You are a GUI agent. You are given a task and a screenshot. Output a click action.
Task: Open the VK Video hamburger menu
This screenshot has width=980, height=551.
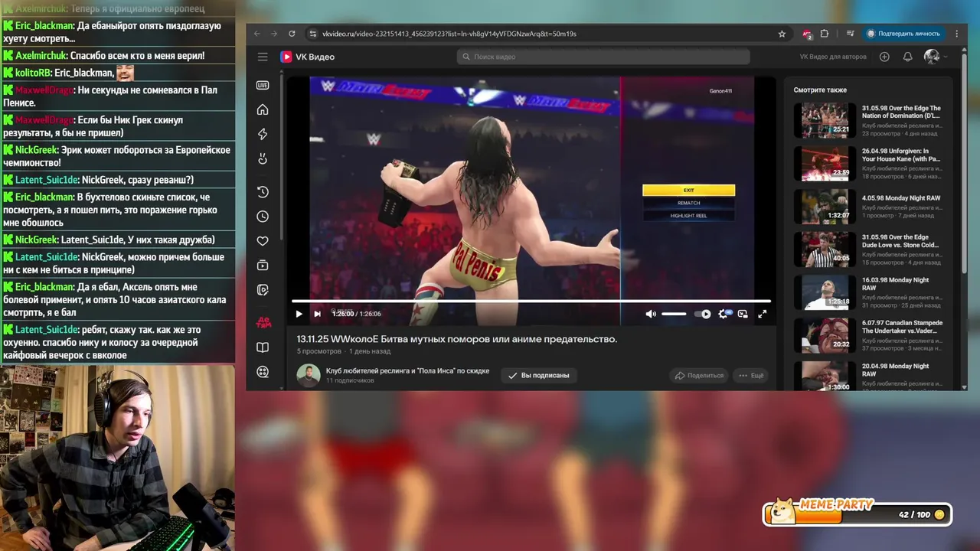(x=263, y=57)
